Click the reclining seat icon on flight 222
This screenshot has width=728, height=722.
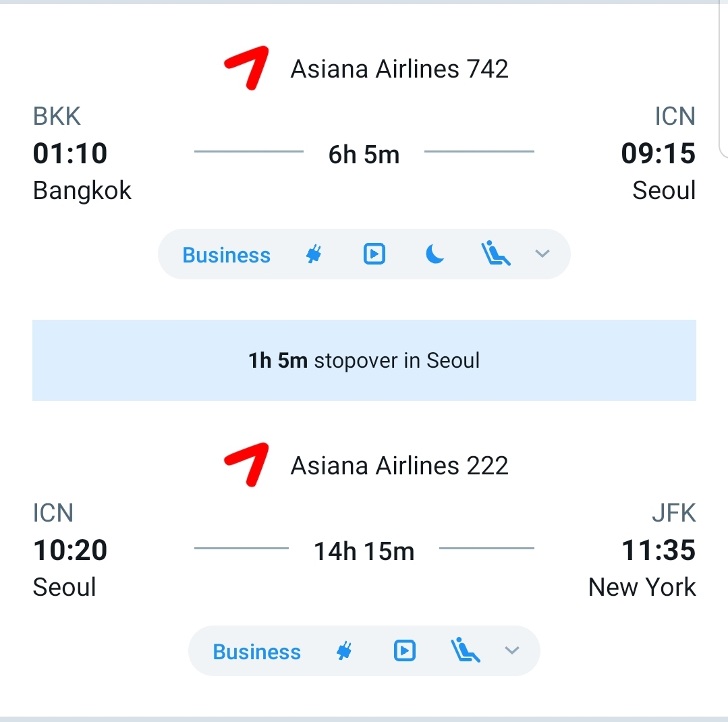(x=466, y=651)
